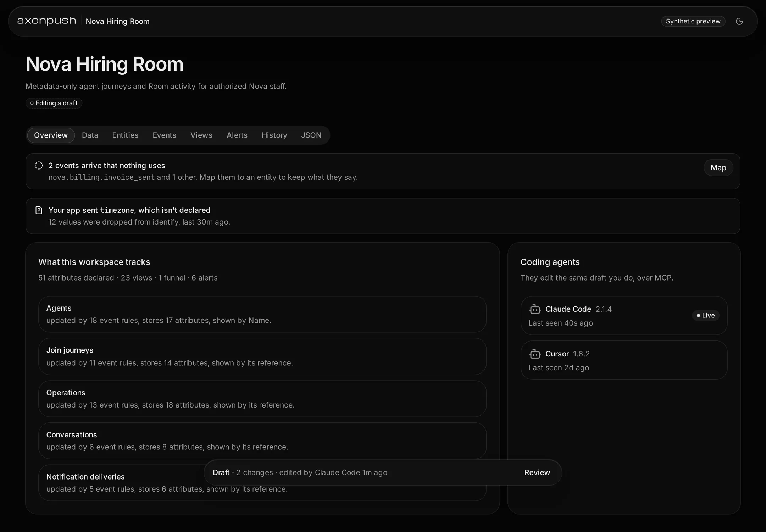
Task: Open the Conversations entity card
Action: click(262, 441)
